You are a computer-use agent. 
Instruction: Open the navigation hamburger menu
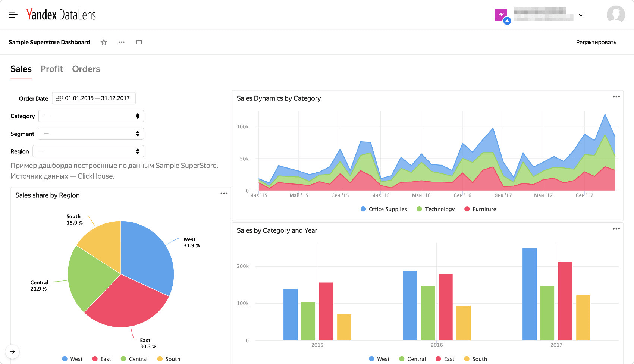pyautogui.click(x=13, y=15)
